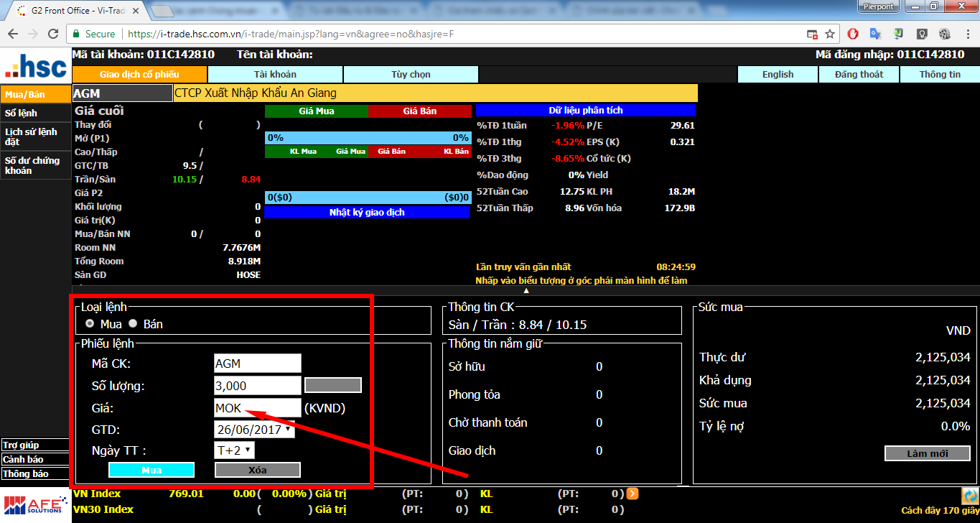Click the browser address bar URL
Viewport: 980px width, 523px height.
click(291, 34)
